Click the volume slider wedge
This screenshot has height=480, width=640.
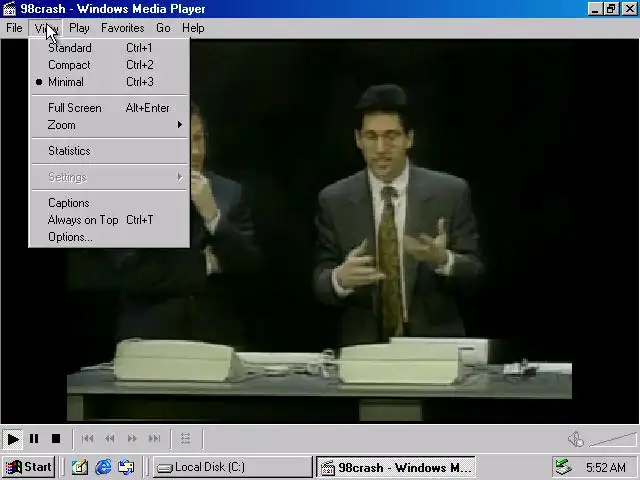pos(612,440)
